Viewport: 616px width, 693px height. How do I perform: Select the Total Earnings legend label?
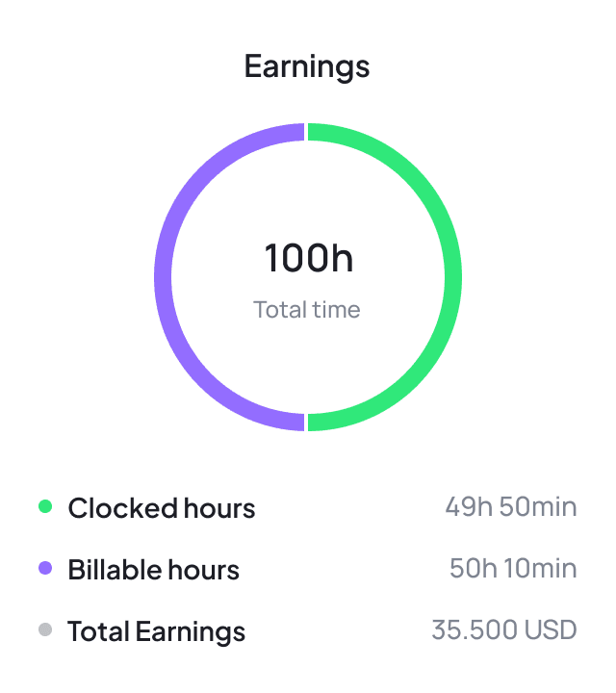click(156, 631)
